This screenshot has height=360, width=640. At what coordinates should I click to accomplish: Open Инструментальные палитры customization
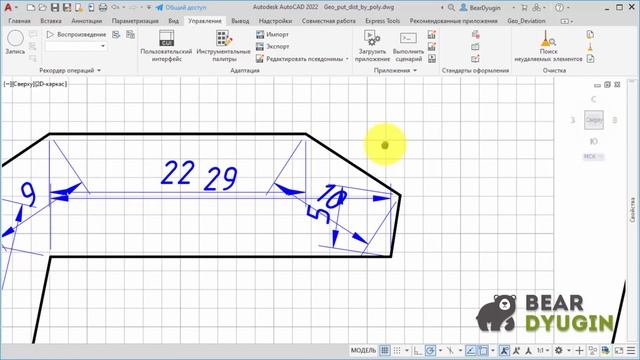pos(224,46)
